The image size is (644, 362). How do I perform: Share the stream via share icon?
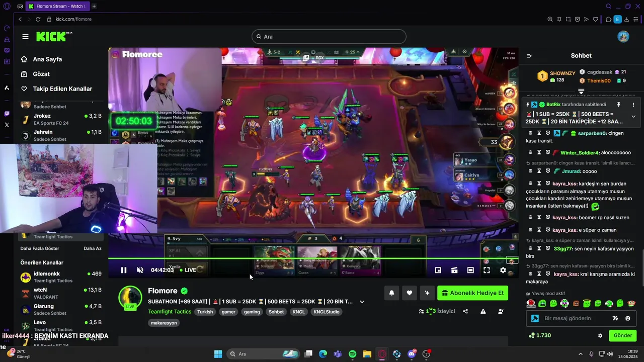465,311
